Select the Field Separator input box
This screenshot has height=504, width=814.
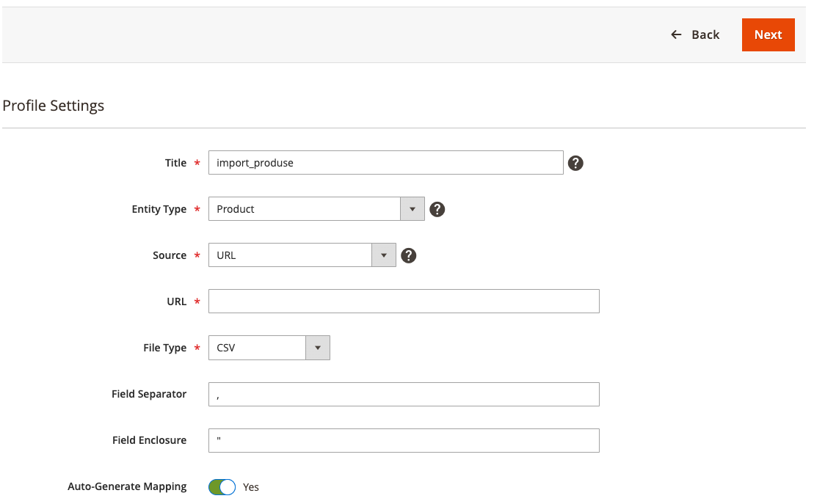click(x=404, y=395)
